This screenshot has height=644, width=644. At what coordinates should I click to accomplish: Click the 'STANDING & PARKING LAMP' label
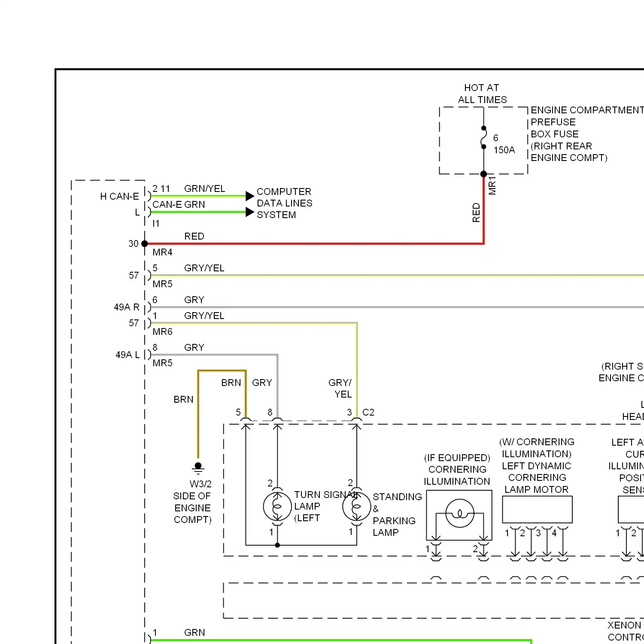(x=397, y=514)
